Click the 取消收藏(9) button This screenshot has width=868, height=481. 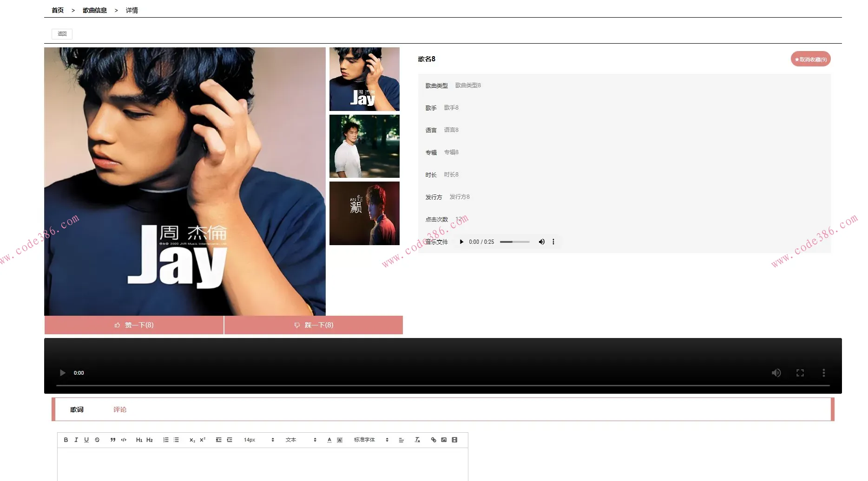(811, 59)
